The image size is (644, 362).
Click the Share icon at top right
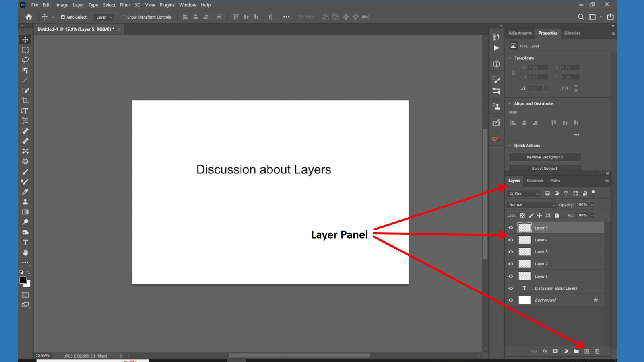click(610, 16)
